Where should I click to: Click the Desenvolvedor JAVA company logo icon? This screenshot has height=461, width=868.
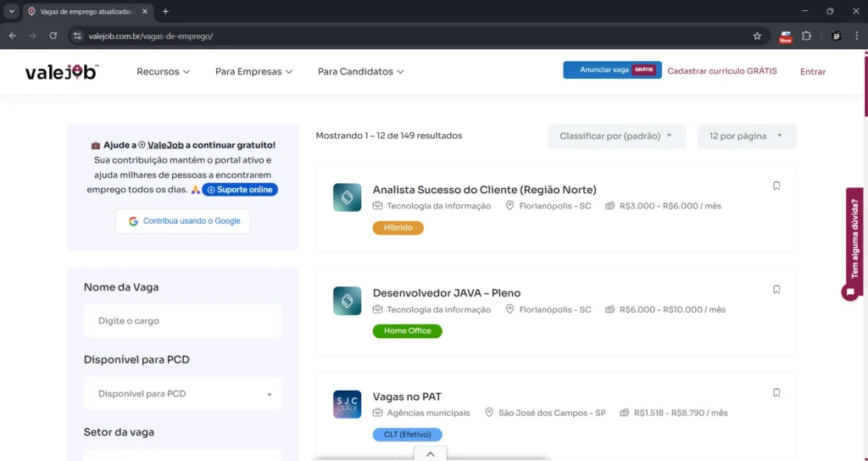[x=347, y=301]
